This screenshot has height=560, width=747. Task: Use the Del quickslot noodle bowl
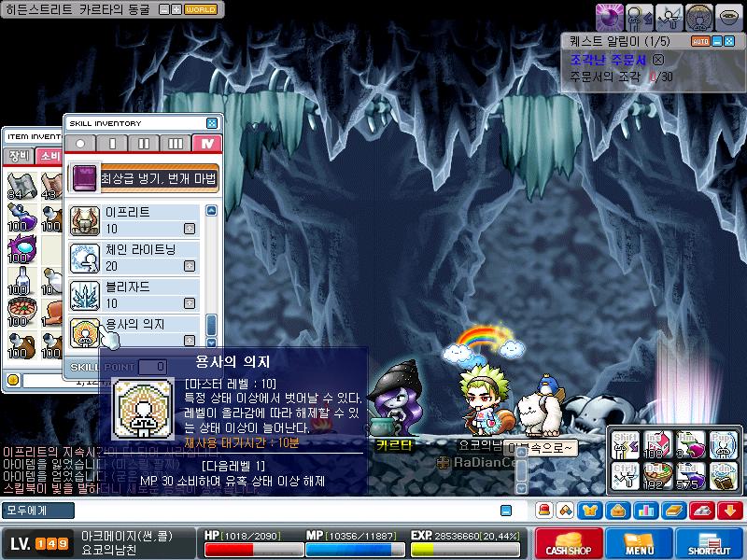(657, 476)
